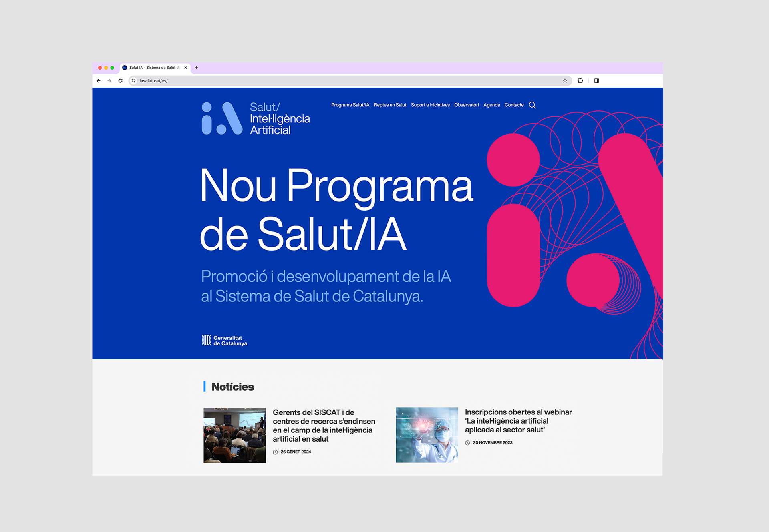Reload the page with refresh icon

pos(120,81)
